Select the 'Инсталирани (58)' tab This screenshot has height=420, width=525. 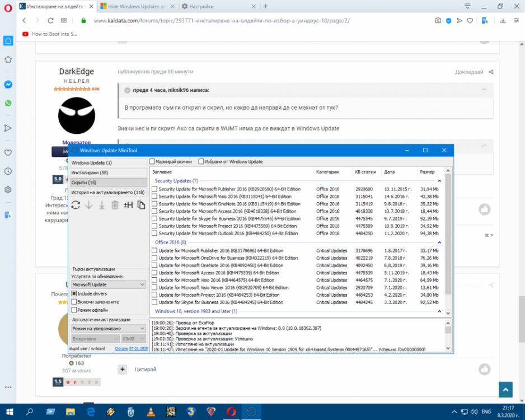click(x=109, y=173)
